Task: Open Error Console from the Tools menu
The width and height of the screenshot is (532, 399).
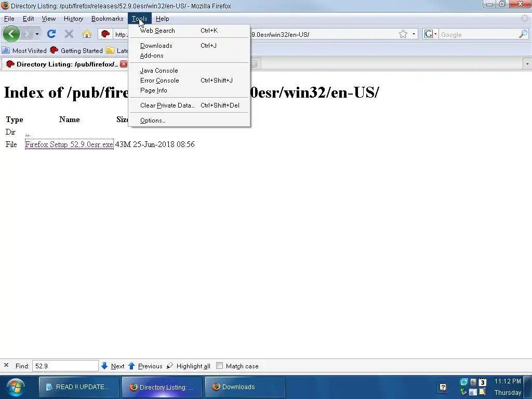Action: click(x=189, y=81)
